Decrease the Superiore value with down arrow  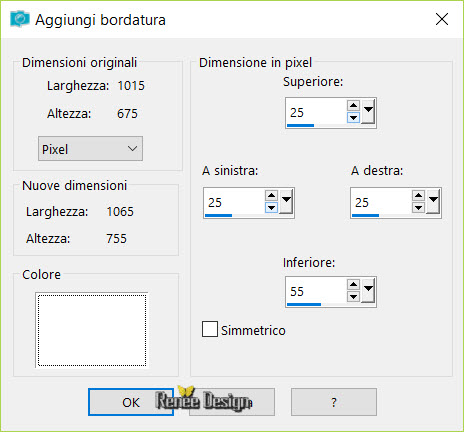coord(353,117)
